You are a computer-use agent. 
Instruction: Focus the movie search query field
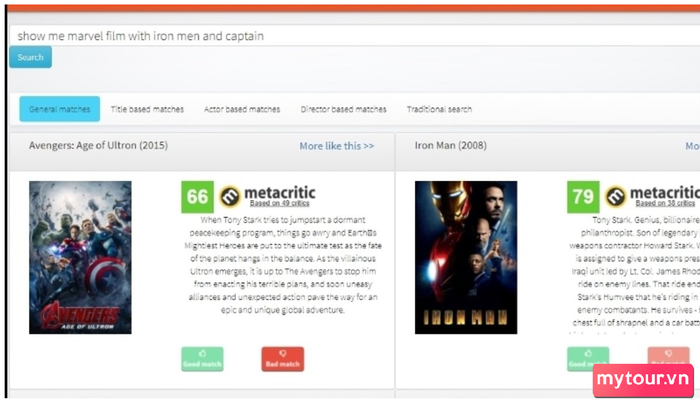click(x=354, y=36)
